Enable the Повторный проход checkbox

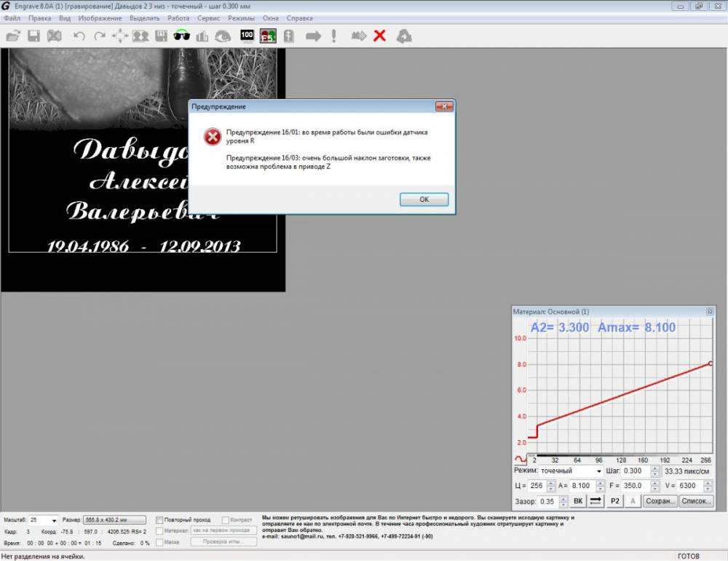161,519
